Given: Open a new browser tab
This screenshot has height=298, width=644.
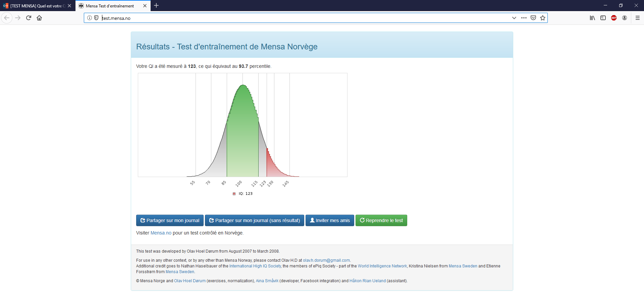Looking at the screenshot, I should [x=156, y=6].
